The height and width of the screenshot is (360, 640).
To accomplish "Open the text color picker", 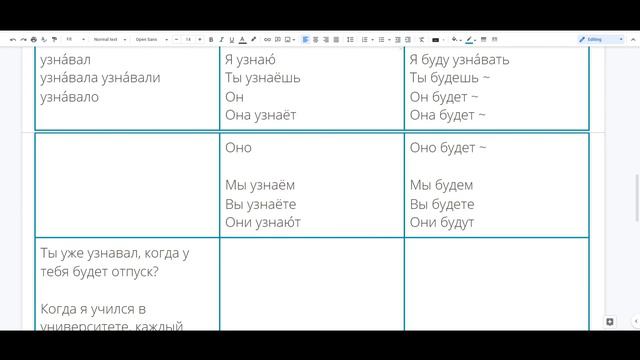I will [x=242, y=40].
